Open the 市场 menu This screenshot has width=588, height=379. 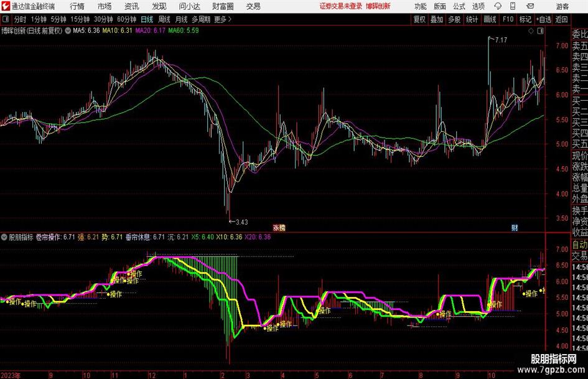tap(105, 6)
